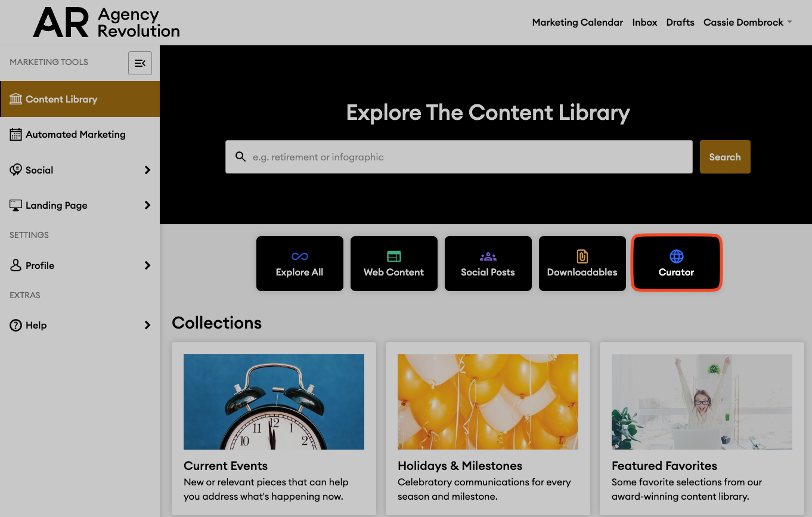Open Drafts in the top navigation
Screen dimensions: 812x517
(680, 23)
